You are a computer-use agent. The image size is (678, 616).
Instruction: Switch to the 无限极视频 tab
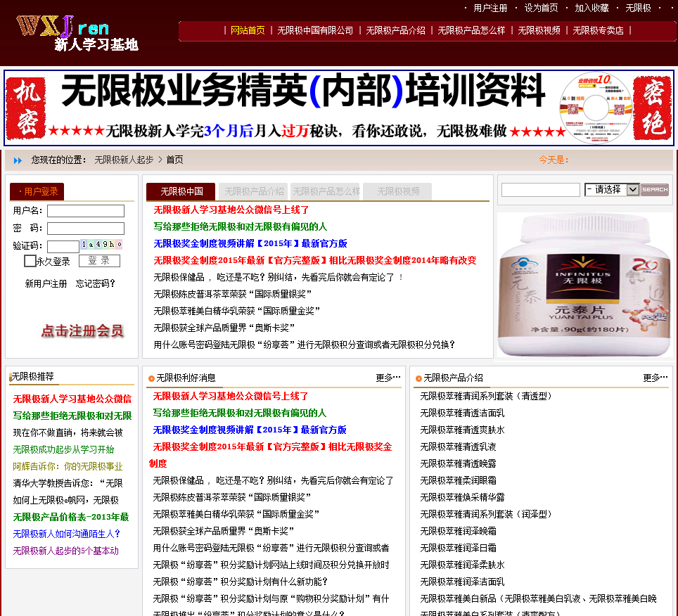[x=398, y=191]
